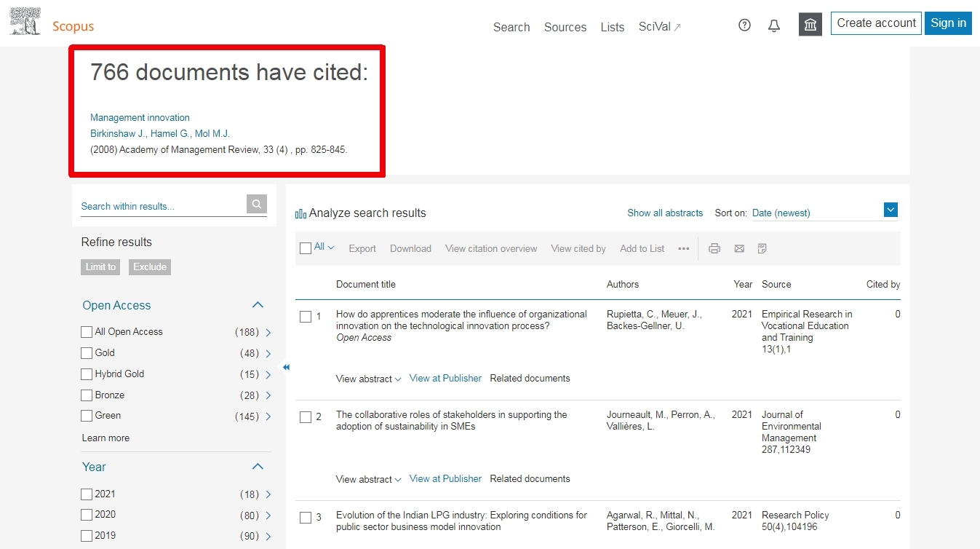The width and height of the screenshot is (980, 549).
Task: Click Export in results toolbar
Action: tap(362, 248)
